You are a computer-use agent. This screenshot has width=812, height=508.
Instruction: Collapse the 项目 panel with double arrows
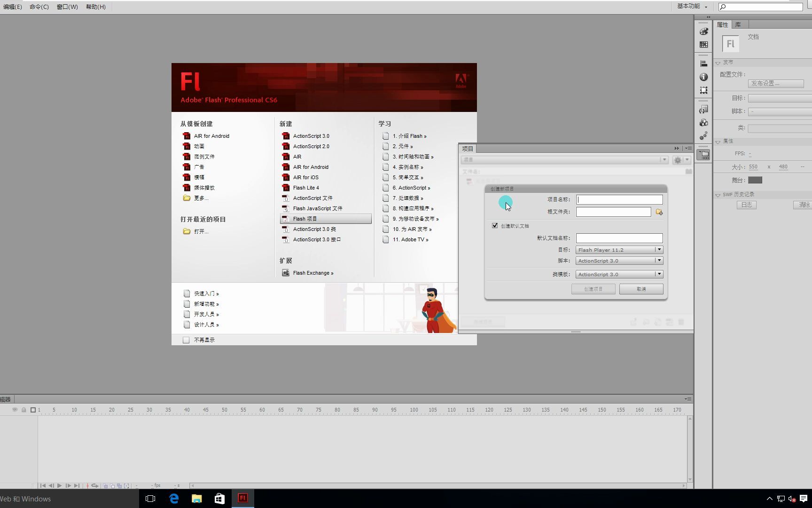click(x=677, y=148)
